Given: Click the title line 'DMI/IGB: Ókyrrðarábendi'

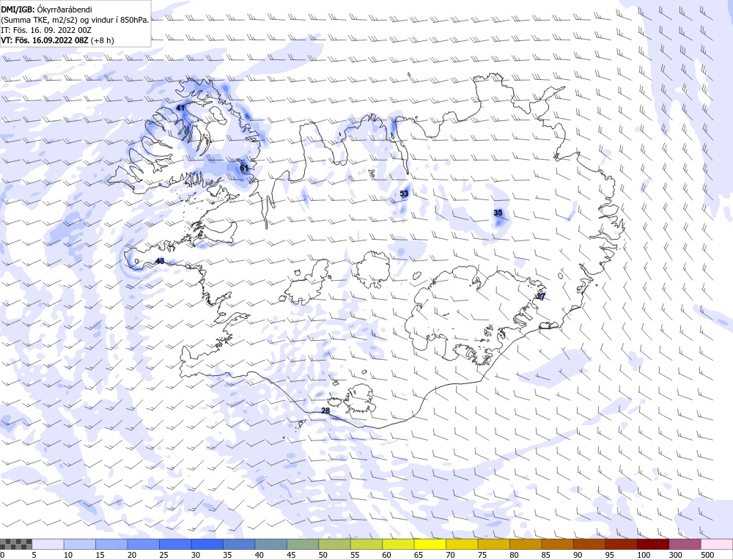Looking at the screenshot, I should pyautogui.click(x=46, y=10).
